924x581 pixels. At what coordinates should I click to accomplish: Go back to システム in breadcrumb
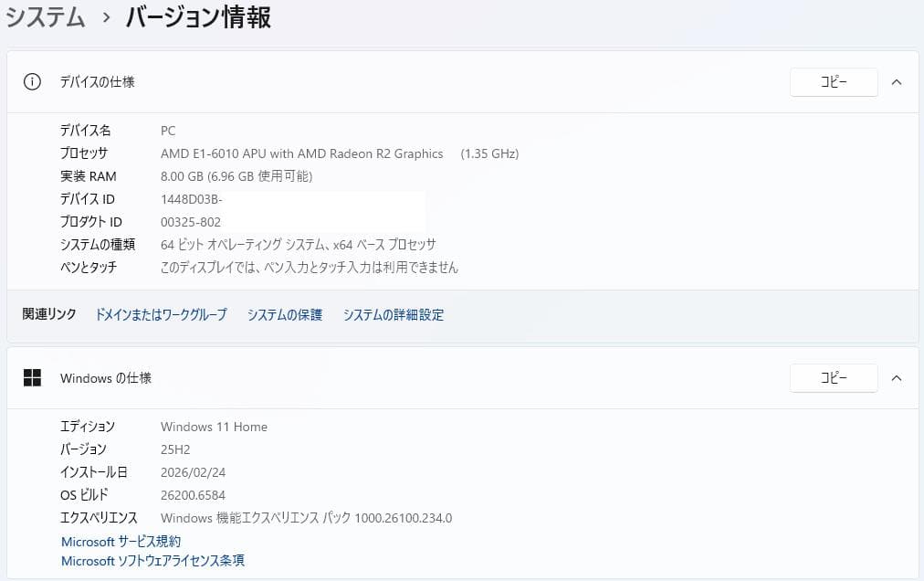coord(46,16)
